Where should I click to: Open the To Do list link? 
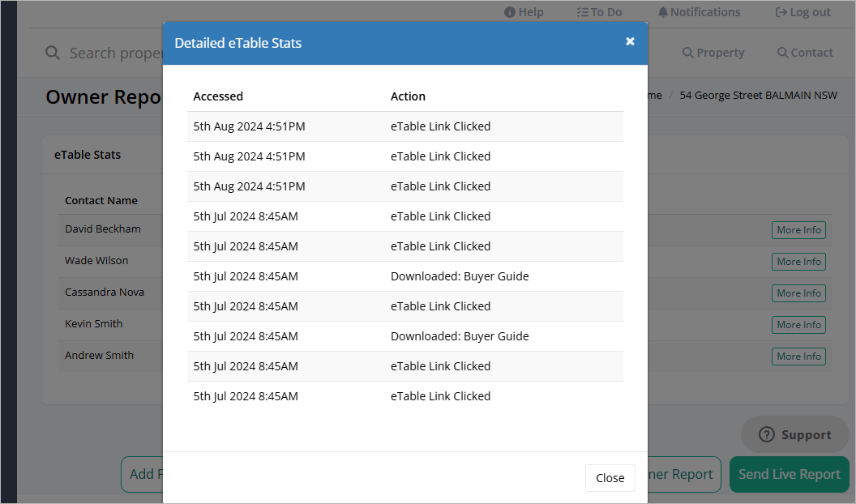[599, 12]
